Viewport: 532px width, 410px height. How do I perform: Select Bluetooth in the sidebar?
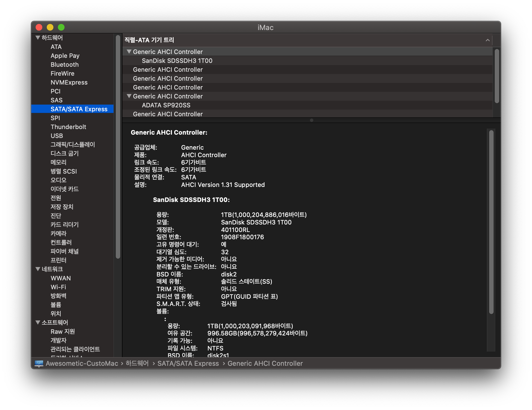click(65, 65)
